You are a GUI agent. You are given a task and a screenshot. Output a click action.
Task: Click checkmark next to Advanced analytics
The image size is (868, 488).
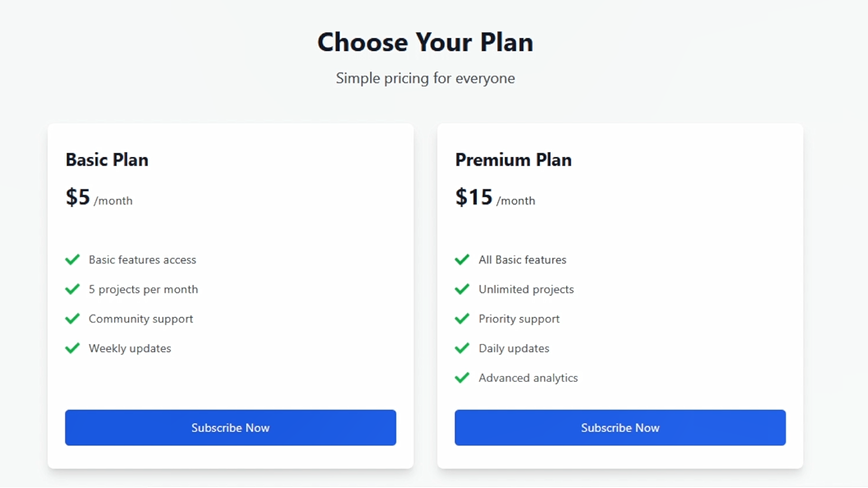[462, 378]
